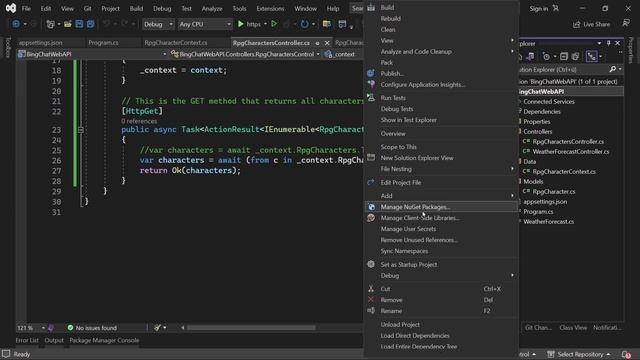Select Manage Client-Side Libraries menu entry
The width and height of the screenshot is (640, 360).
[x=441, y=218]
